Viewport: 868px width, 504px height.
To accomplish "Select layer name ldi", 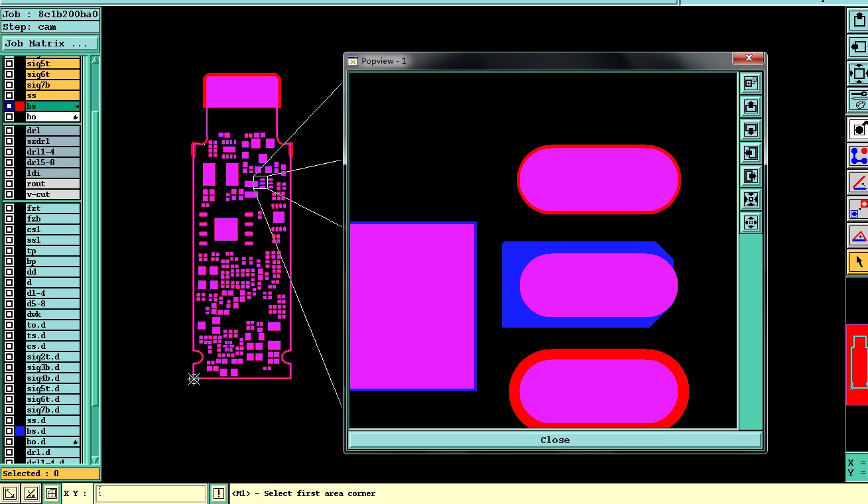I will 53,173.
